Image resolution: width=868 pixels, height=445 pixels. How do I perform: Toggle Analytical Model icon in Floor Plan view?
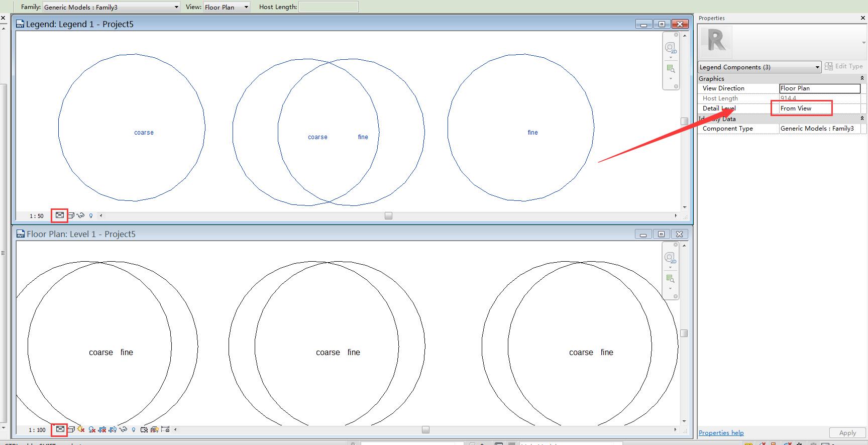pos(154,429)
